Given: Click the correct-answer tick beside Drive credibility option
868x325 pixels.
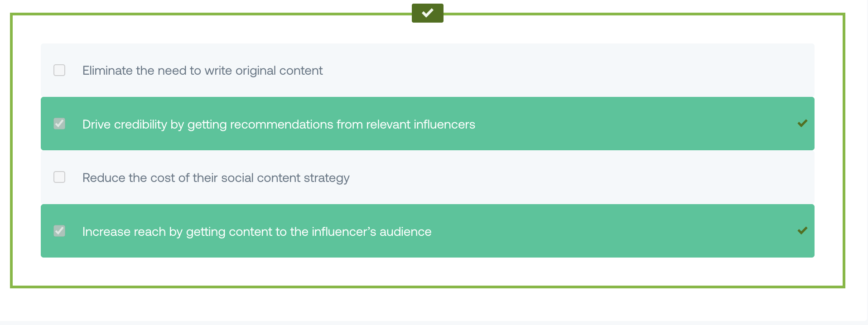Looking at the screenshot, I should click(x=802, y=123).
